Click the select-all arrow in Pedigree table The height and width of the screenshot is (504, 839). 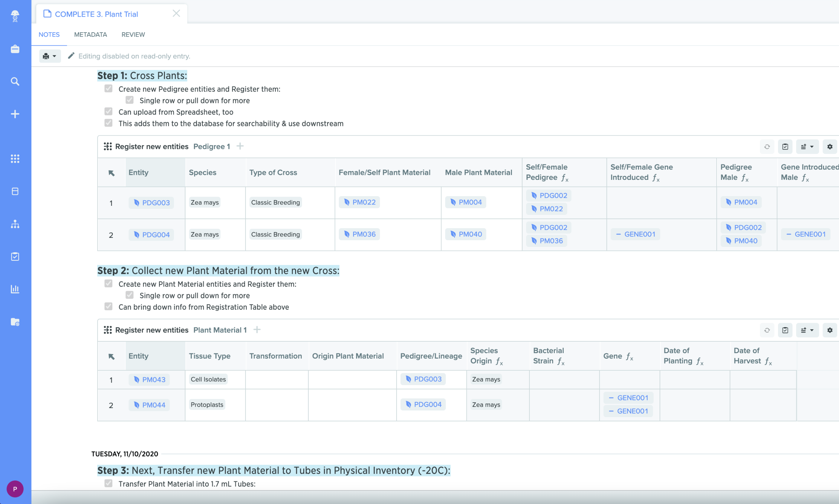(x=112, y=173)
